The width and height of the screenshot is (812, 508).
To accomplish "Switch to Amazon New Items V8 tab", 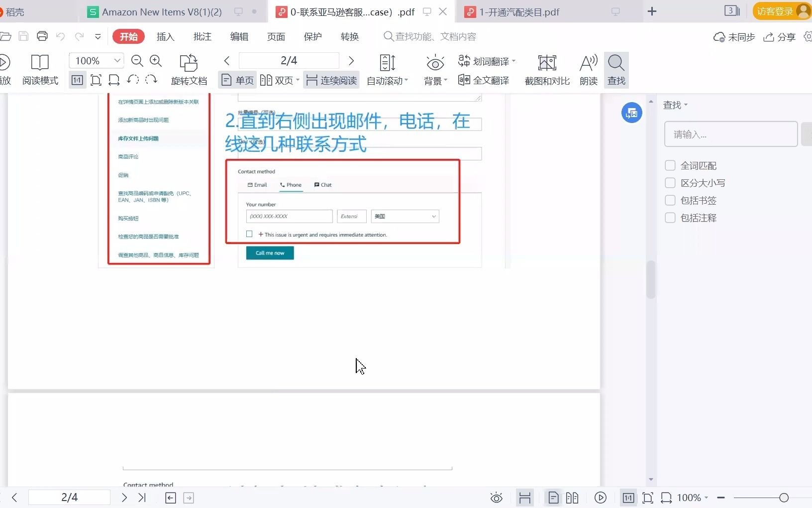I will pos(162,12).
